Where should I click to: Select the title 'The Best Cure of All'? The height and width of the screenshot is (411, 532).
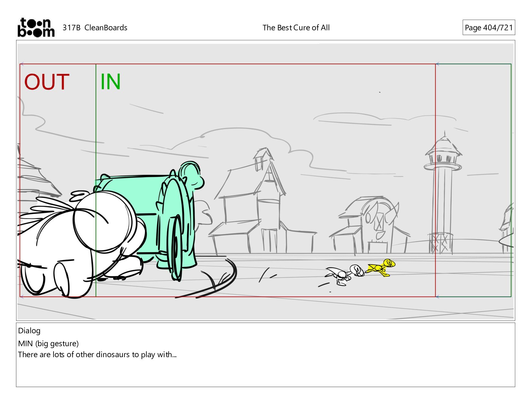tap(296, 28)
